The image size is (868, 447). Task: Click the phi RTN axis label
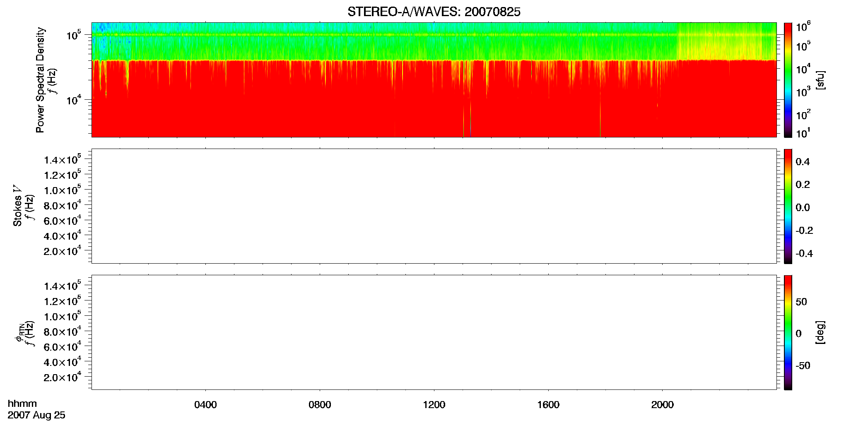tap(19, 333)
